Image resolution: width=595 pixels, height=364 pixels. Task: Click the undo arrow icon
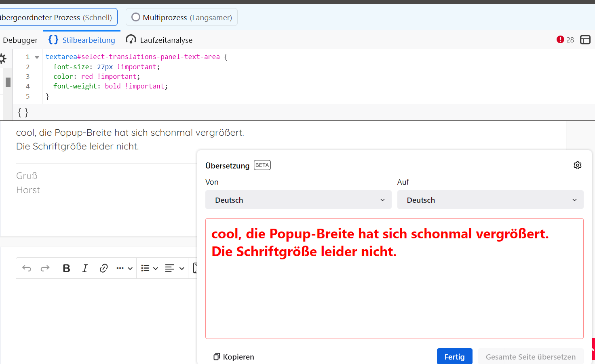27,268
